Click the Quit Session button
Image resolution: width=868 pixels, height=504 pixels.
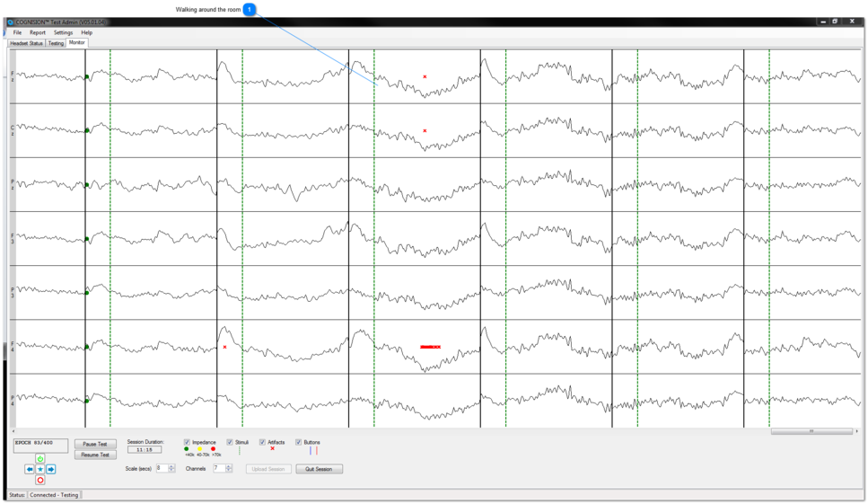coord(319,469)
